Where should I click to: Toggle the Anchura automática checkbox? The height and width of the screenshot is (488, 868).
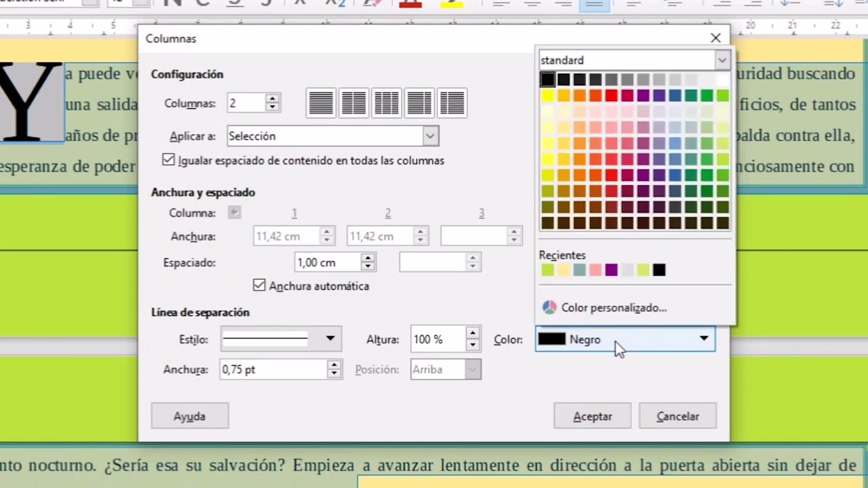(259, 285)
